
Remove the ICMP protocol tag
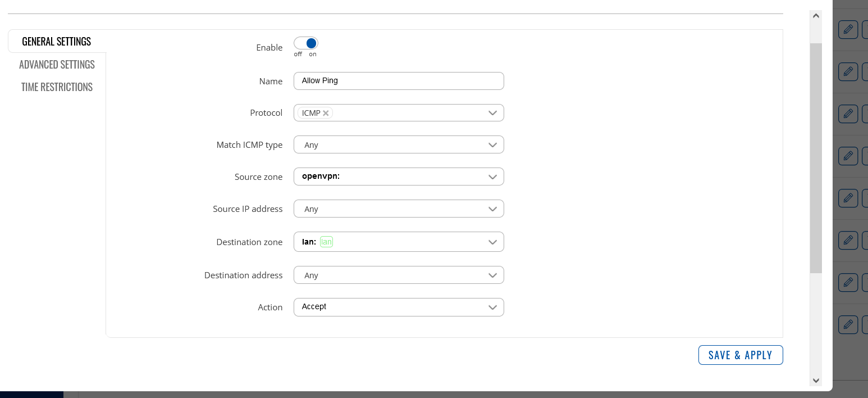pos(326,113)
